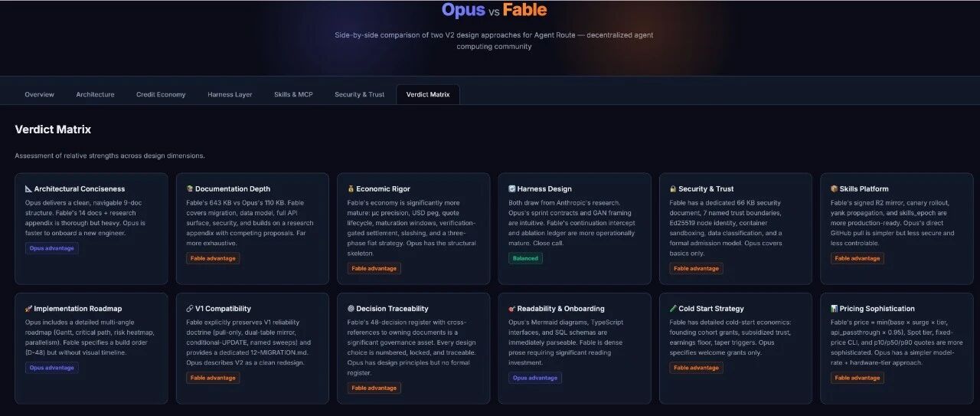This screenshot has width=980, height=416.
Task: Click the chart icon beside Pricing Sophistication
Action: pyautogui.click(x=835, y=309)
